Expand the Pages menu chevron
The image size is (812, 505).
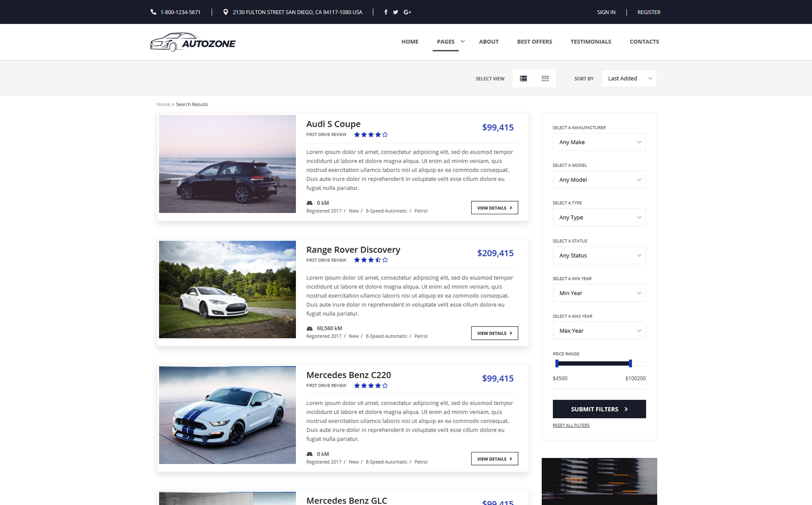coord(463,41)
